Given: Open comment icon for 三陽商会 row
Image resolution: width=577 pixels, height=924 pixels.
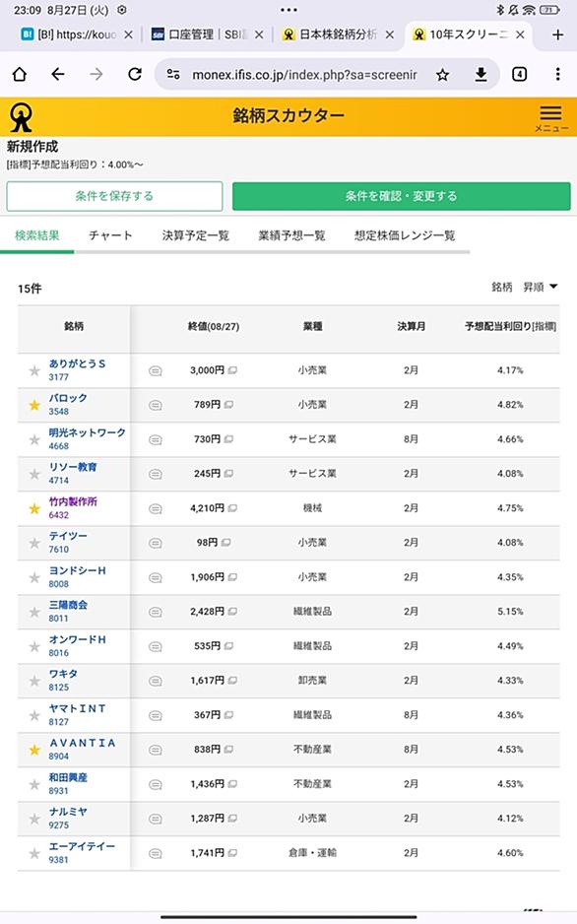Looking at the screenshot, I should pos(156,612).
